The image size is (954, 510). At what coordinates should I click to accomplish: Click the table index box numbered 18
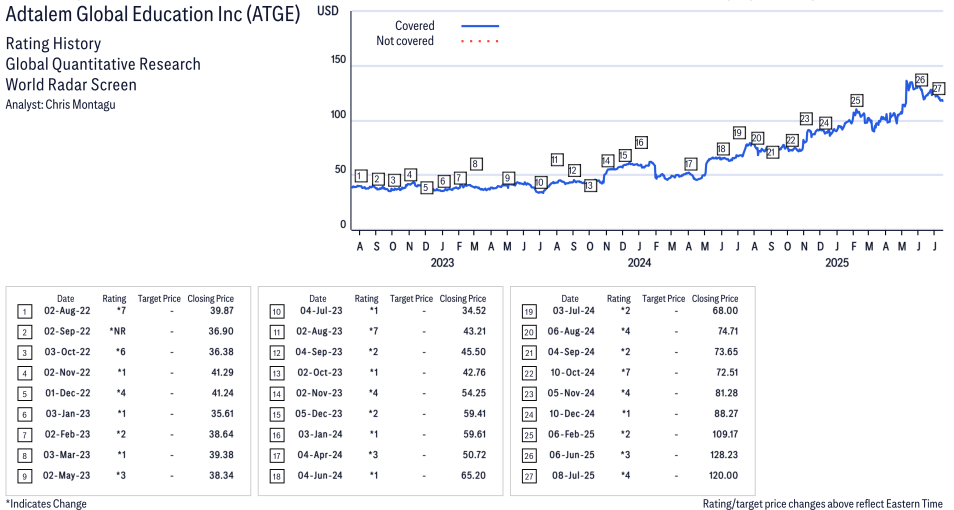click(x=277, y=477)
